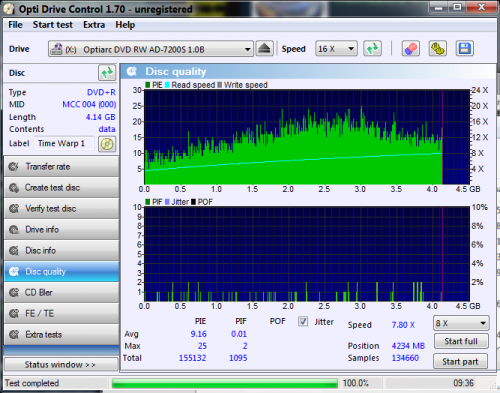This screenshot has width=500, height=393.
Task: Expand the 8 X test speed dropdown
Action: [461, 323]
